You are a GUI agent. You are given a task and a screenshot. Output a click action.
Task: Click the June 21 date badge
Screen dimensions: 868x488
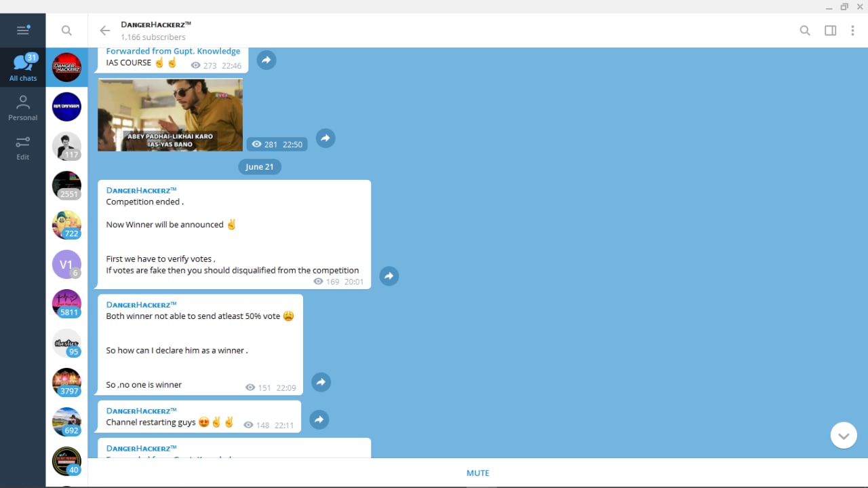tap(260, 167)
